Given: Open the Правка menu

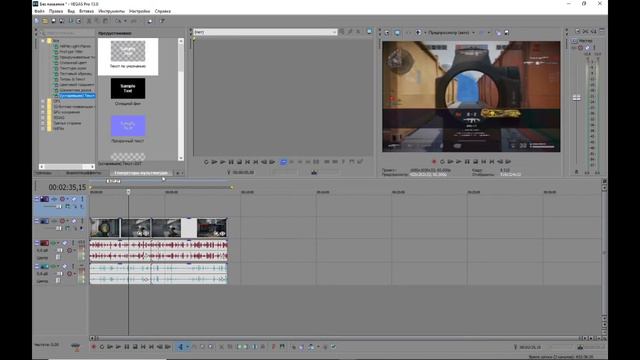Looking at the screenshot, I should point(56,11).
